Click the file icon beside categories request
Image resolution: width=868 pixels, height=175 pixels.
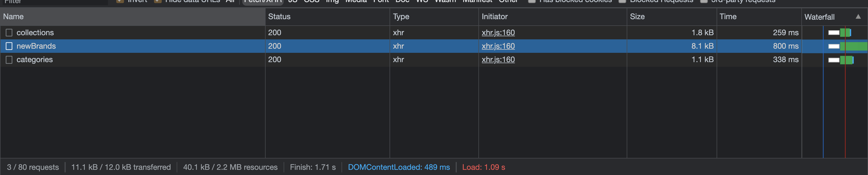click(9, 60)
